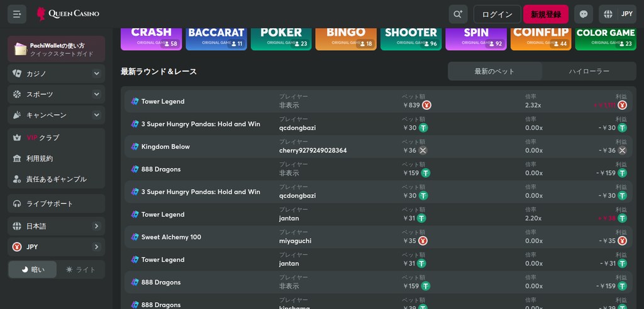Screen dimensions: 644x309
Task: Click the globe icon in the header
Action: 608,14
